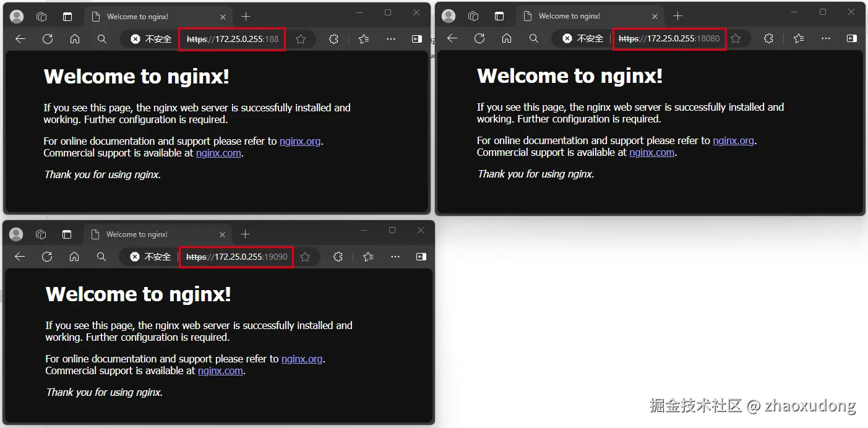Screen dimensions: 868x428
Task: Click address bar showing 172.25.0.255:19090
Action: pyautogui.click(x=236, y=257)
